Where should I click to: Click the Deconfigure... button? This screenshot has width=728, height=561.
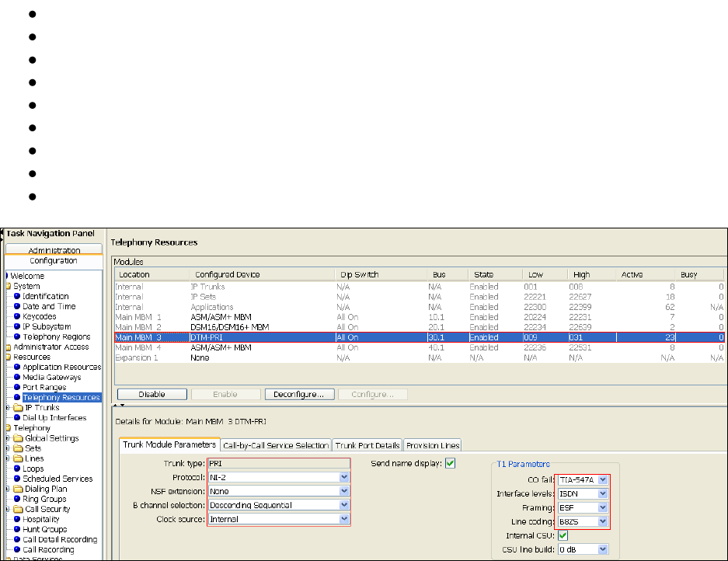[x=299, y=394]
